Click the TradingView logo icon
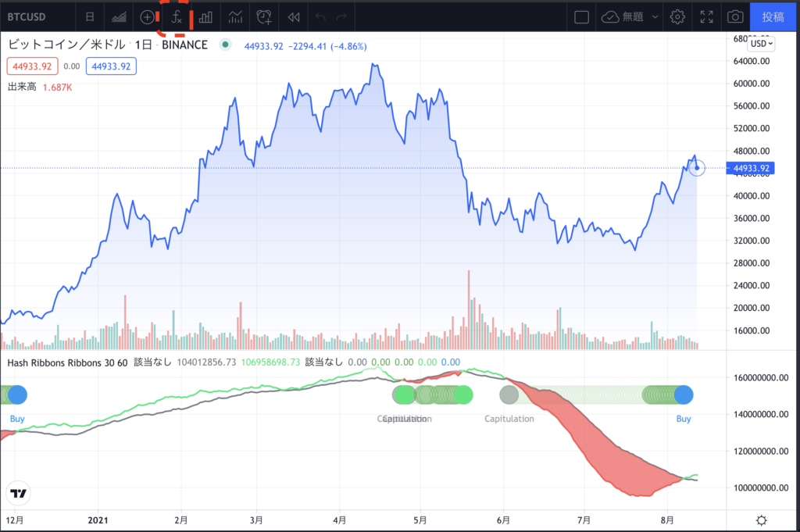Image resolution: width=800 pixels, height=532 pixels. (19, 493)
